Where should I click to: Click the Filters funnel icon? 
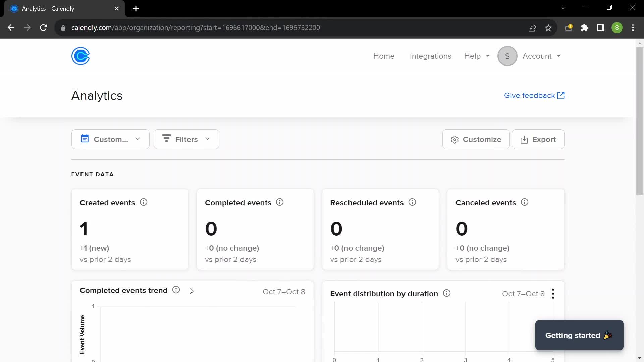pos(167,139)
